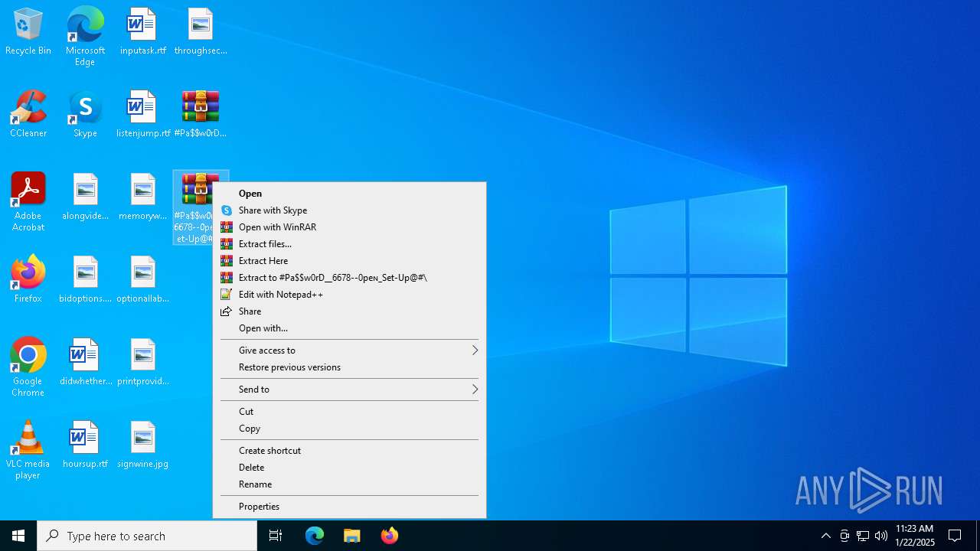Select the listenjump.rtf file icon
This screenshot has height=551, width=980.
pos(142,114)
